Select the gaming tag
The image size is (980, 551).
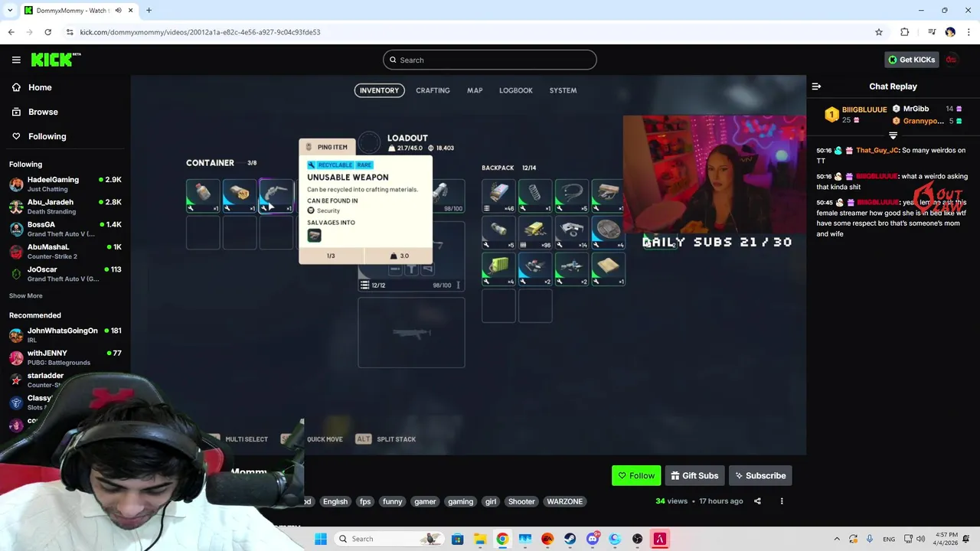click(x=460, y=501)
